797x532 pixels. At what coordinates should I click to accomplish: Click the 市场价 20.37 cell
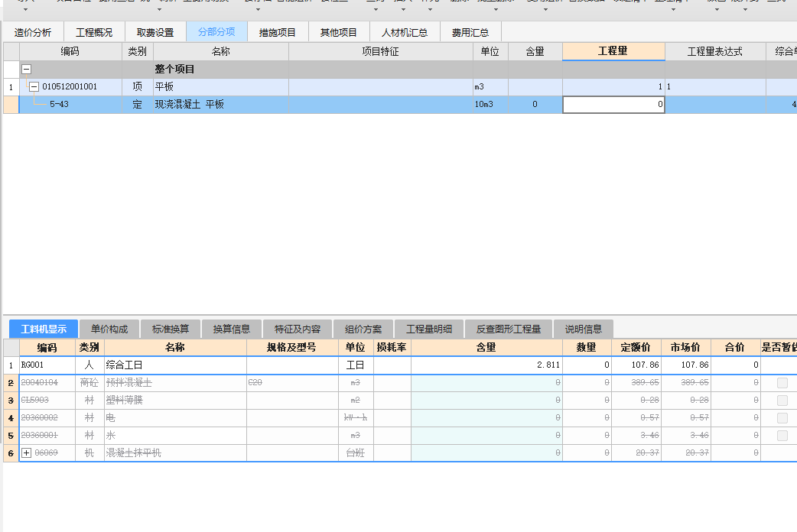(686, 453)
